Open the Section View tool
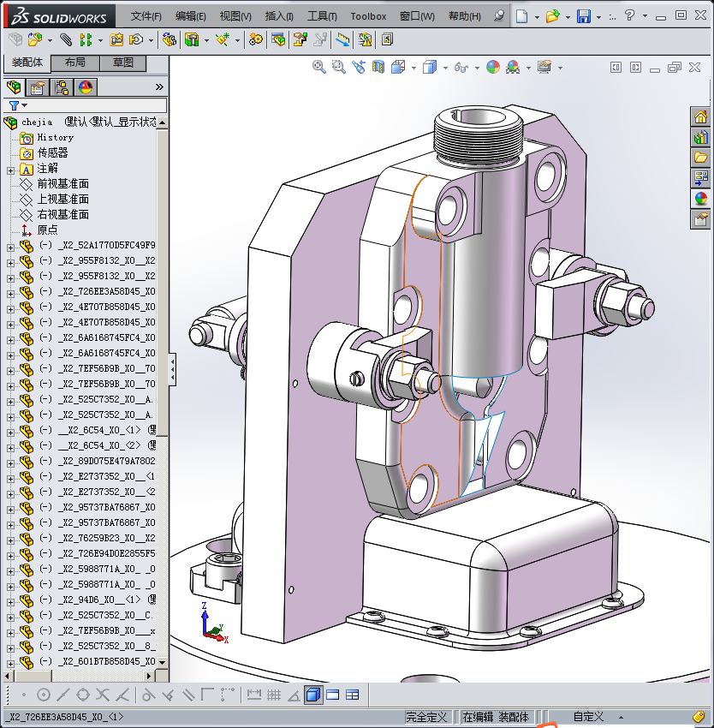This screenshot has width=714, height=728. (378, 67)
